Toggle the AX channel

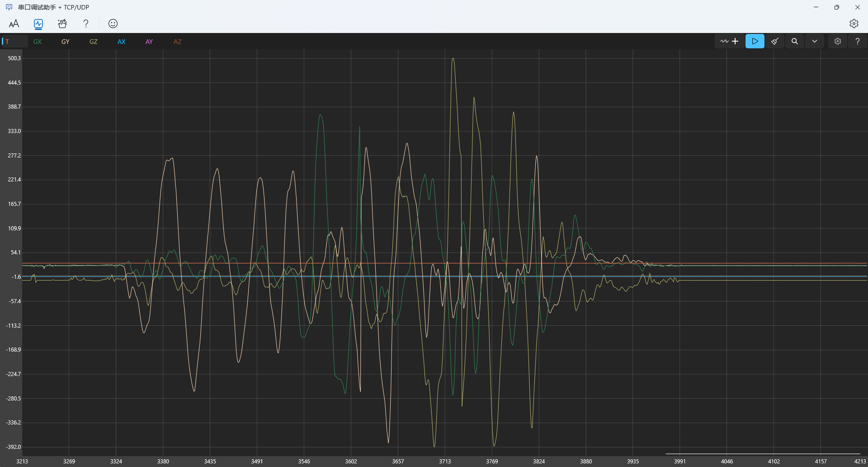(122, 42)
